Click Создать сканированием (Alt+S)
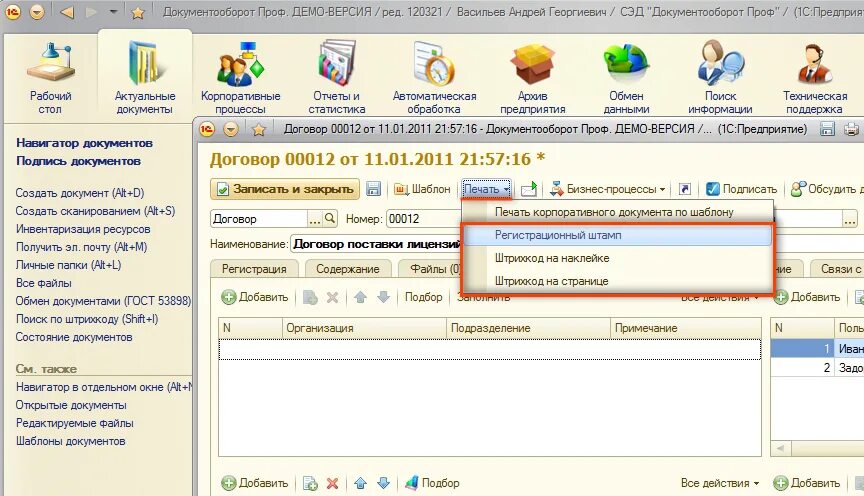 coord(95,211)
